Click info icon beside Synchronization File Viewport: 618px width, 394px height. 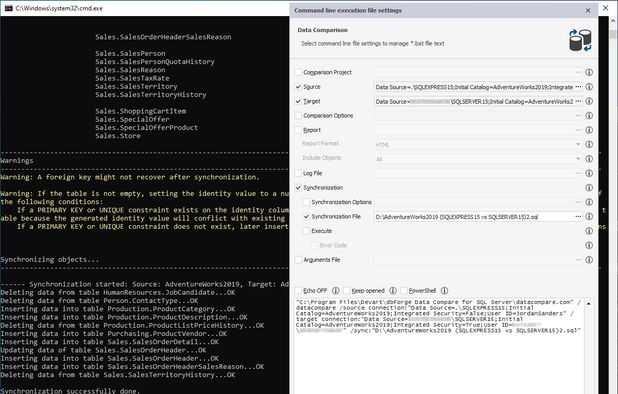click(x=589, y=216)
